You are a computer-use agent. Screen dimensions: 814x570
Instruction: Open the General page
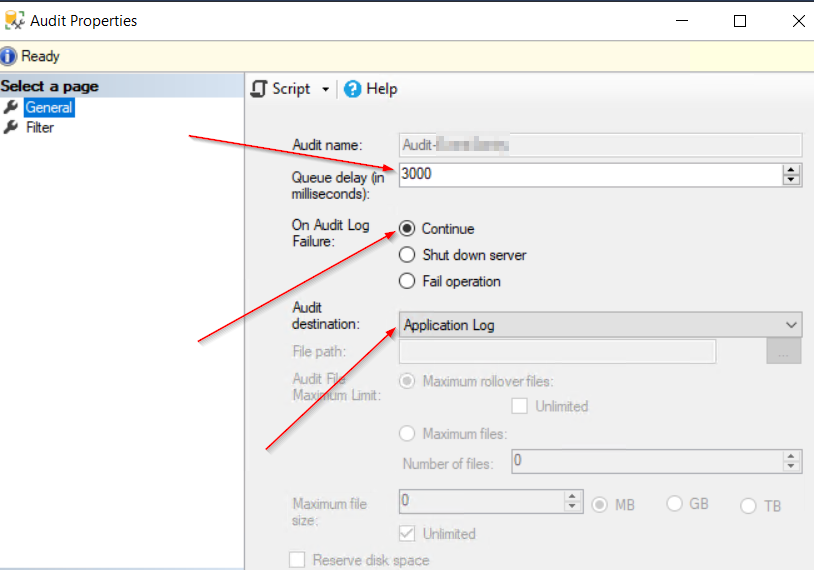49,107
